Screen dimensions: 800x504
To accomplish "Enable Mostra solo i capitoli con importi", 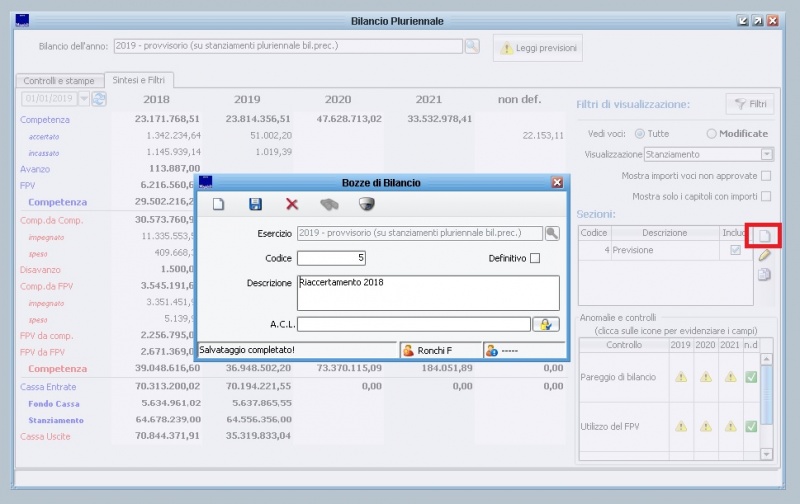I will (766, 196).
